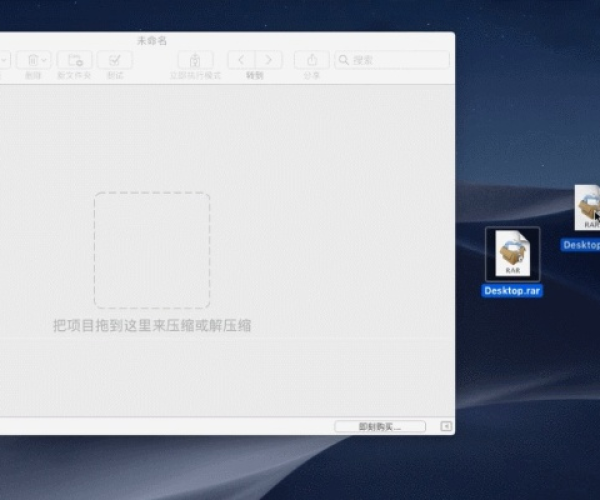Open the leftmost toolbar dropdown chevron

(x=5, y=60)
